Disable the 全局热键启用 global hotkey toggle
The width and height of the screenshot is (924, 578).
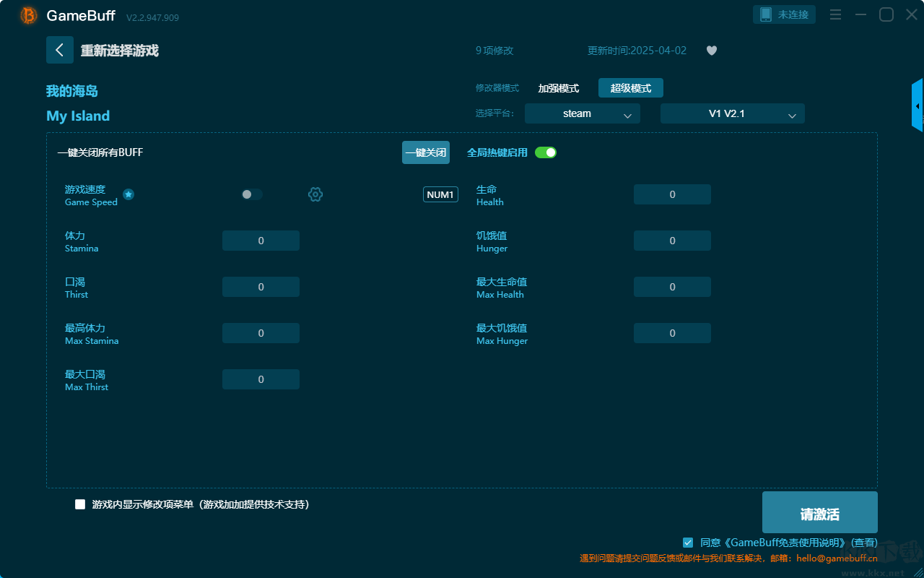point(546,152)
